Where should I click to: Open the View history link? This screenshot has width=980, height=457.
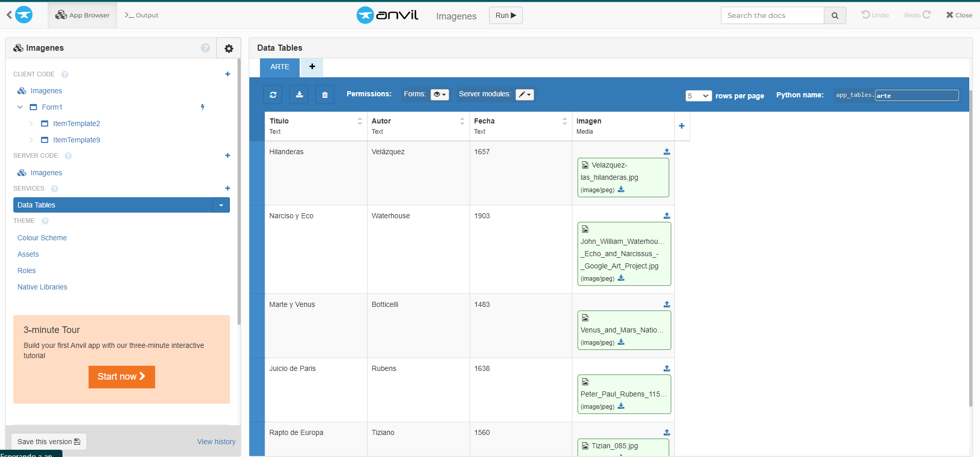[x=216, y=442]
